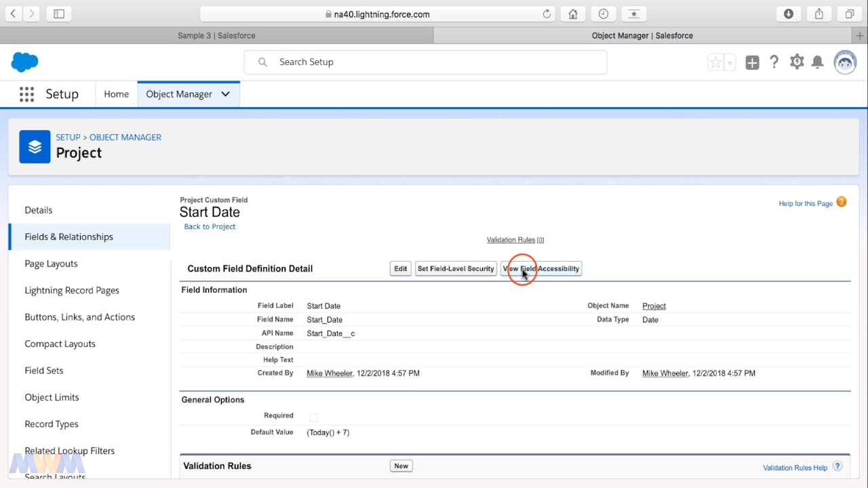This screenshot has height=488, width=868.
Task: Open the favorites list dropdown arrow
Action: pos(730,63)
